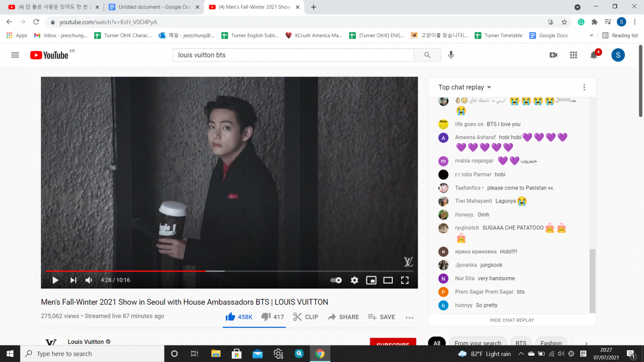Open Microsoft Store from taskbar
Screen dimensions: 644x362
coord(237,354)
